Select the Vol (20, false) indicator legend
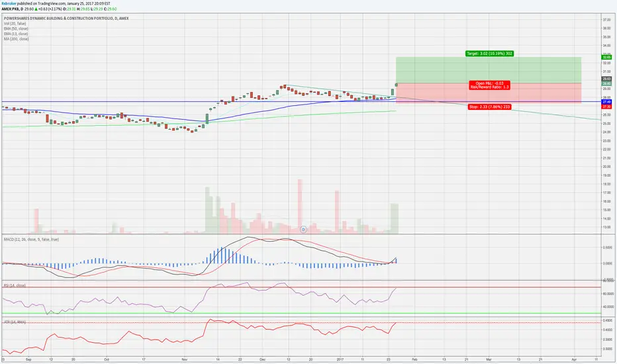Screen dimensions: 617x364 point(15,24)
